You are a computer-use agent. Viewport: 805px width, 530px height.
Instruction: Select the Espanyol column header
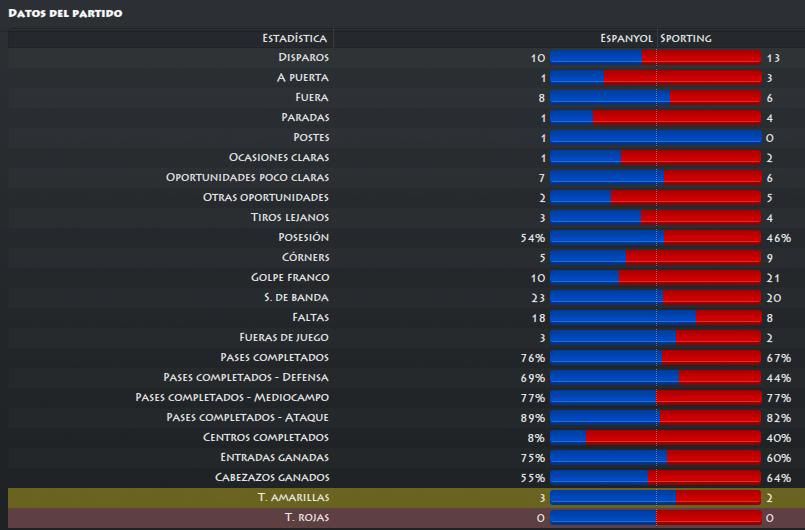tap(626, 39)
